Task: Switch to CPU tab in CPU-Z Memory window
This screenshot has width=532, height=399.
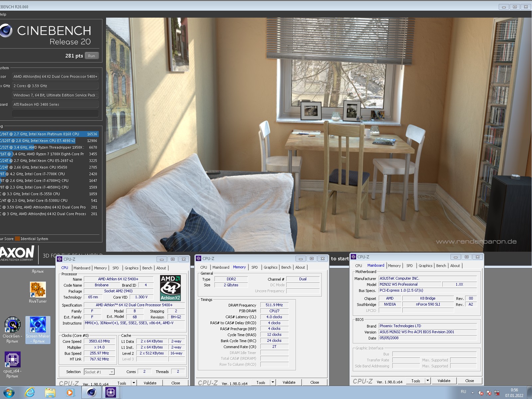Action: [x=203, y=267]
